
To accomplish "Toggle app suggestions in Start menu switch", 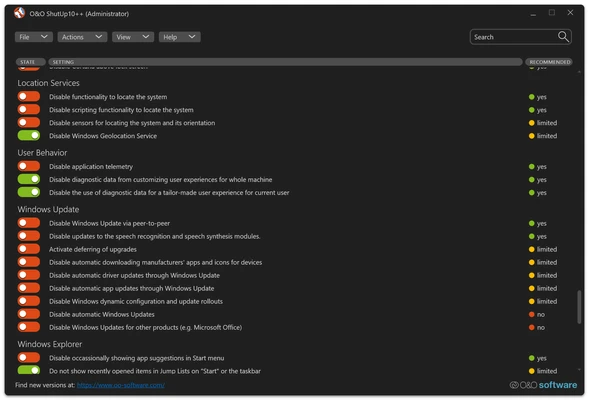I will coord(29,358).
